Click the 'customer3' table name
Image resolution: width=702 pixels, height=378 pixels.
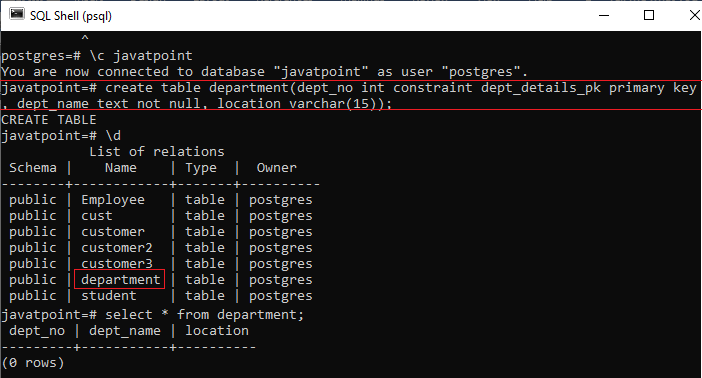tap(117, 264)
